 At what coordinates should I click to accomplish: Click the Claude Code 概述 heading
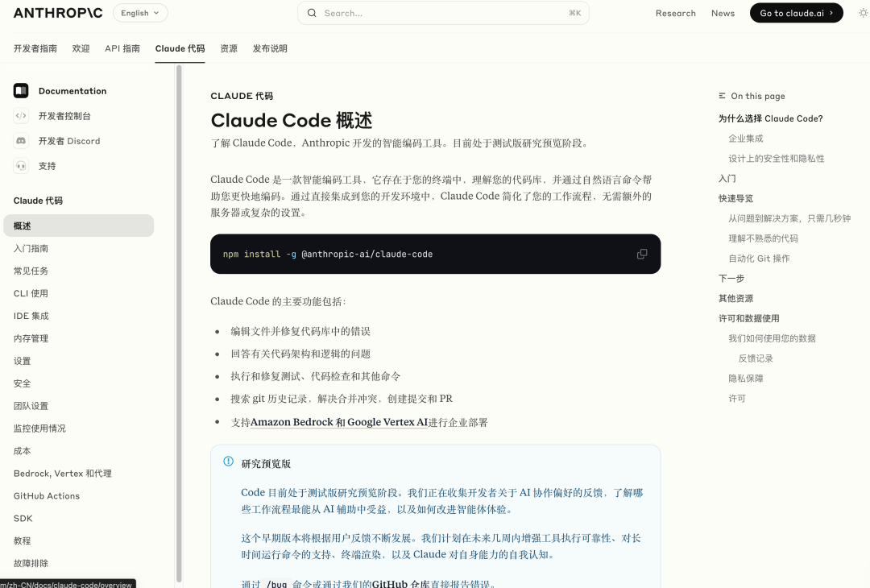pos(292,120)
